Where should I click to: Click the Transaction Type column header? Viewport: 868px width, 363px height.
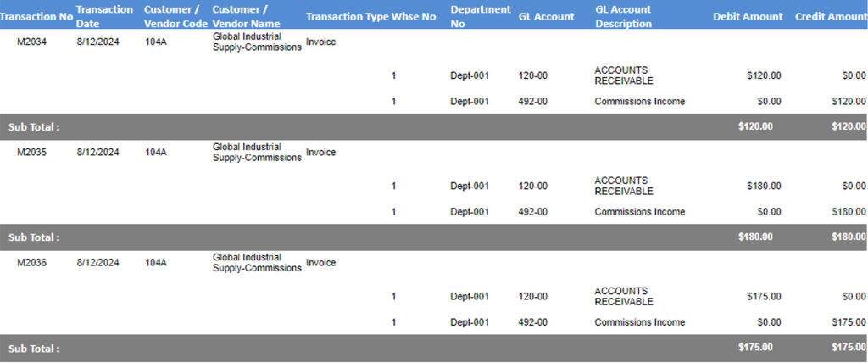(x=347, y=17)
